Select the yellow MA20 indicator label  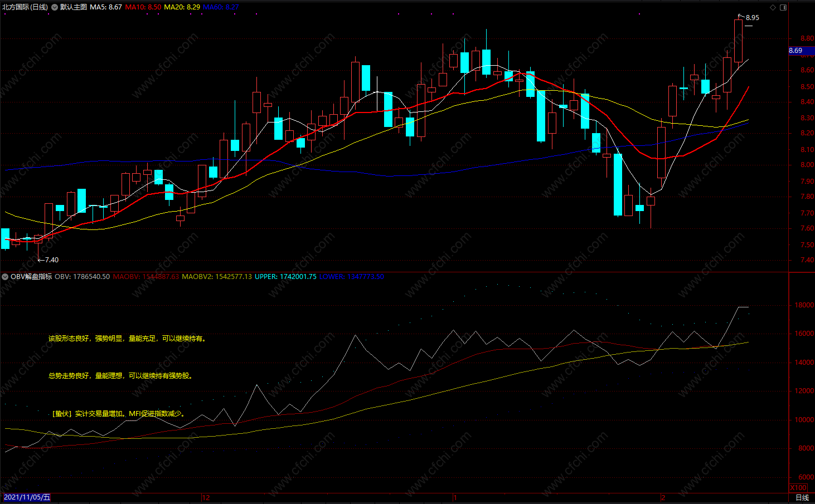click(x=182, y=7)
